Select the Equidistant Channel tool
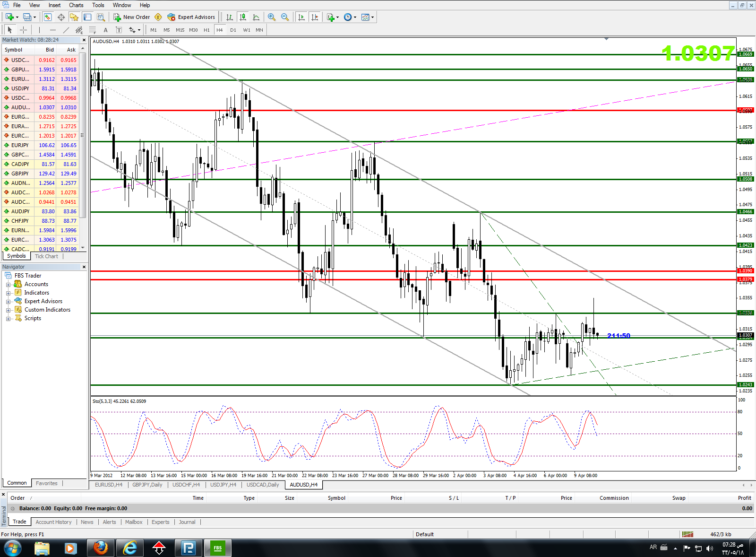 [x=79, y=30]
